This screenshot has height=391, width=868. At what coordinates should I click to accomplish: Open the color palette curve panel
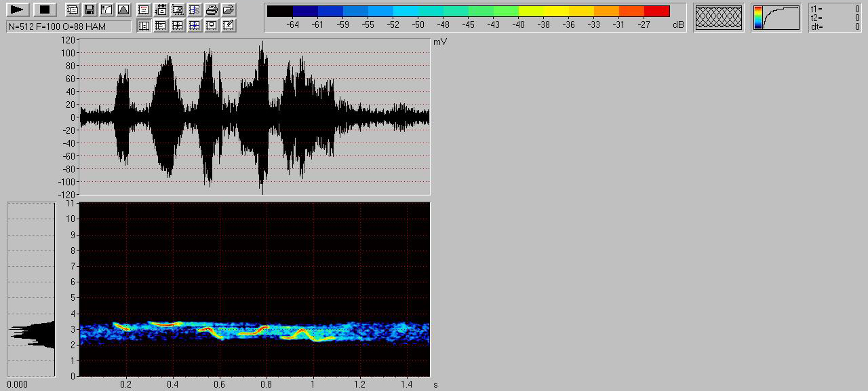click(776, 18)
